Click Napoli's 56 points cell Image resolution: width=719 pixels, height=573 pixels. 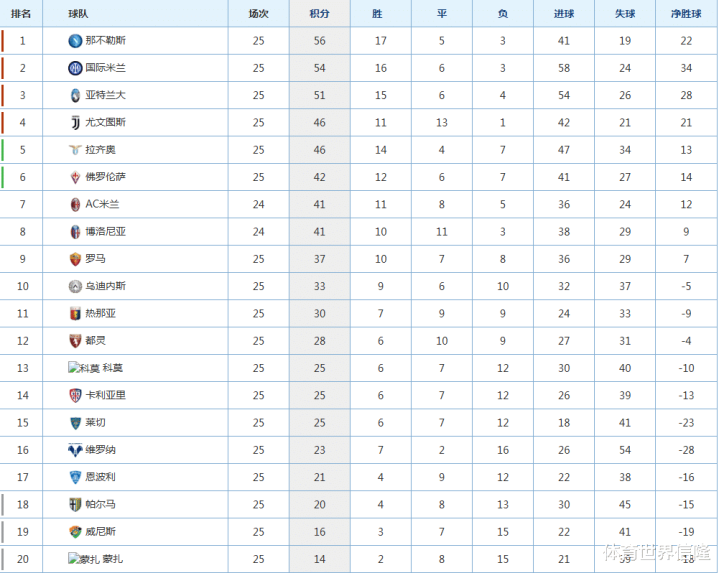pos(320,41)
